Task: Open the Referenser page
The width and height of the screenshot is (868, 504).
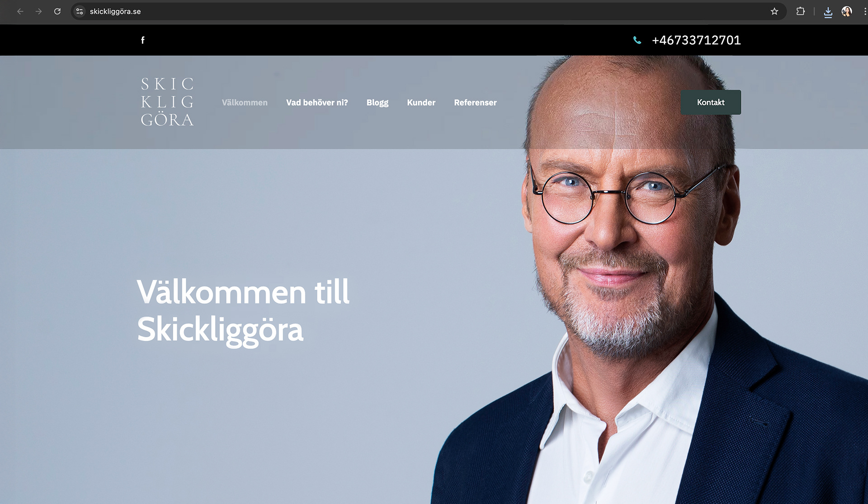Action: pos(475,103)
